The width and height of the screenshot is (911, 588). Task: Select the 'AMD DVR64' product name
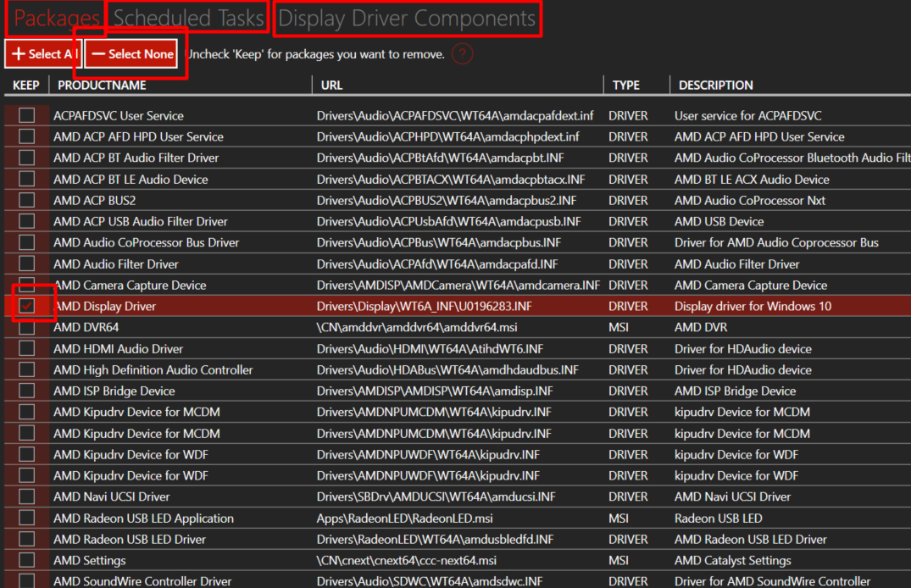(86, 327)
